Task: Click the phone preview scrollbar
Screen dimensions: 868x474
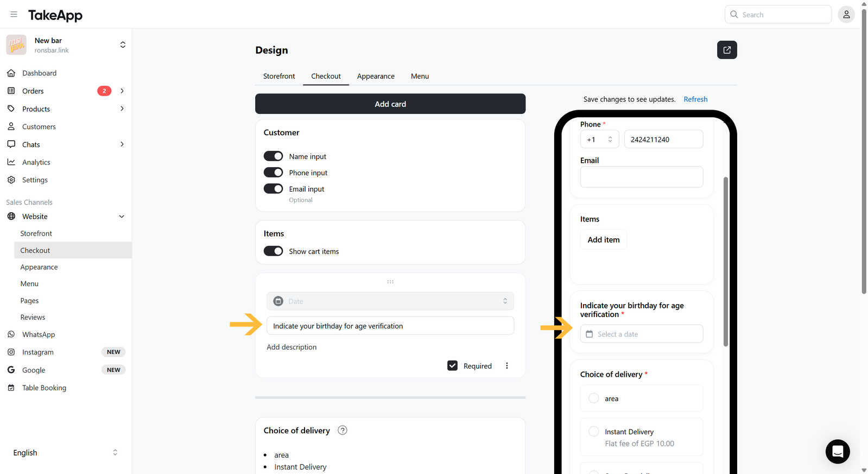Action: point(726,262)
